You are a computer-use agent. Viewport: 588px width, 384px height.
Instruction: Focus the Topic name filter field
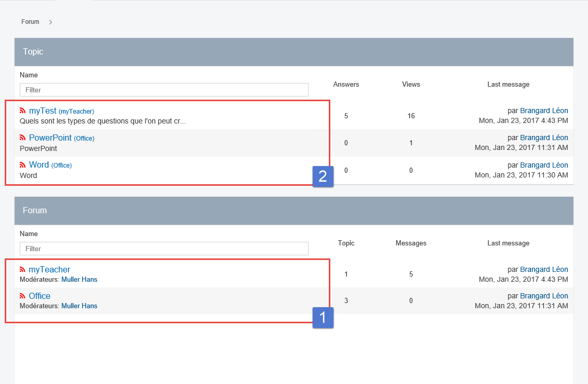pos(164,90)
